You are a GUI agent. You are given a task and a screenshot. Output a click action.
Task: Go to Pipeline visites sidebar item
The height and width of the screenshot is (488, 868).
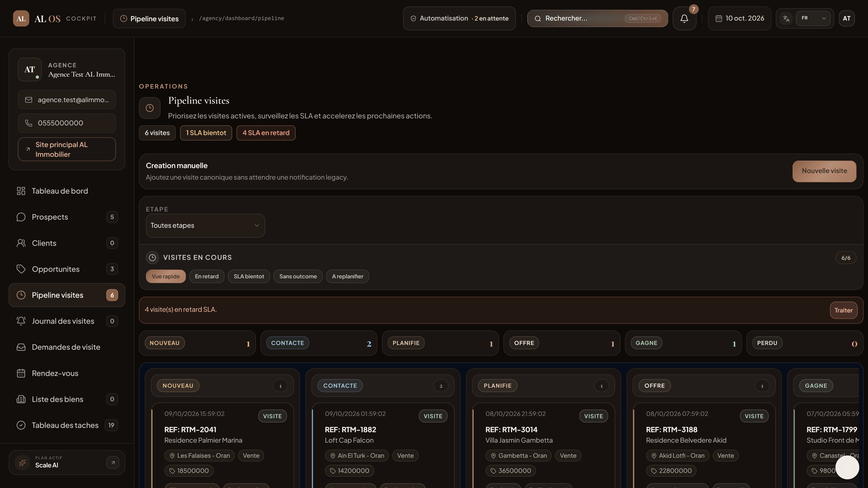67,295
